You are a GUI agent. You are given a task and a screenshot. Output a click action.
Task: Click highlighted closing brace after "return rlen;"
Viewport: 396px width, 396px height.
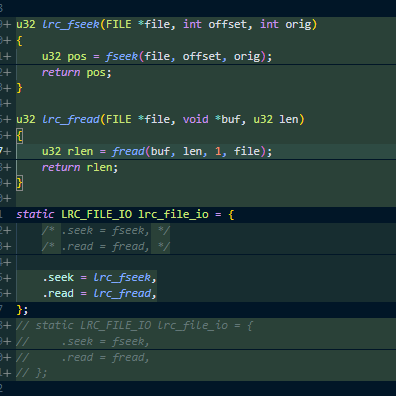click(x=19, y=183)
